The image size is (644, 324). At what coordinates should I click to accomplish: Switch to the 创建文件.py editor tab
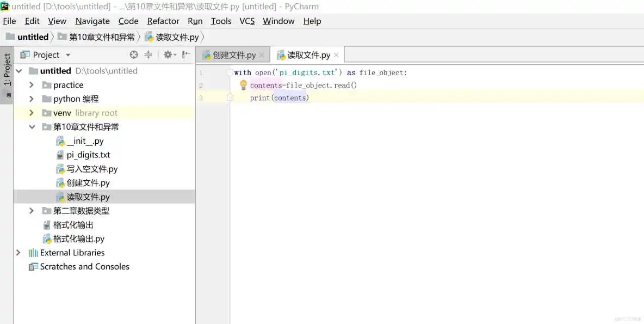pos(233,54)
